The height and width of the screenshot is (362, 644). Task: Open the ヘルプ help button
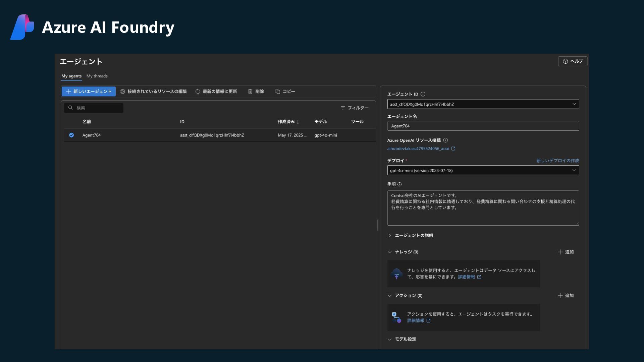coord(573,61)
